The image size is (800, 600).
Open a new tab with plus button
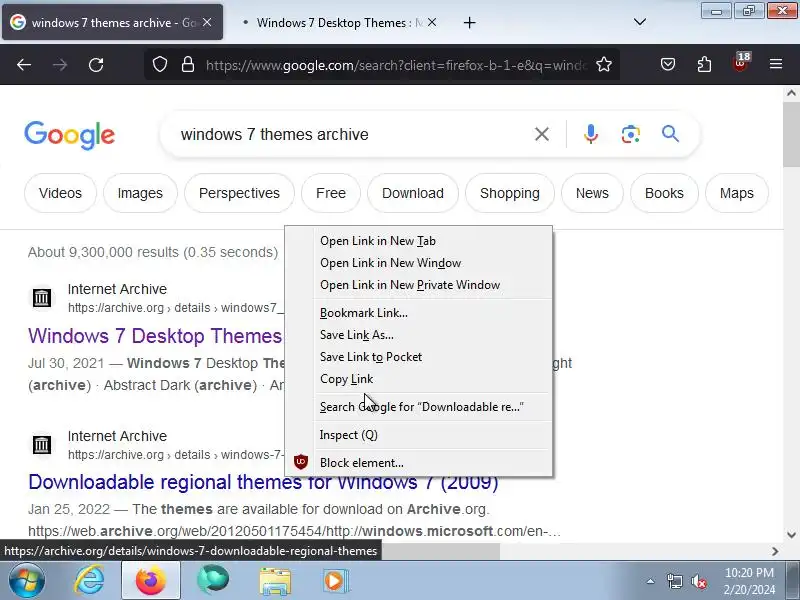469,22
